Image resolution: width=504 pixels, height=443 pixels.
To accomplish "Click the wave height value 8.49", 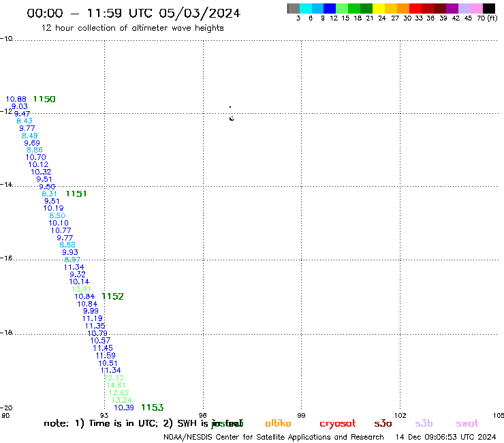I will [29, 136].
